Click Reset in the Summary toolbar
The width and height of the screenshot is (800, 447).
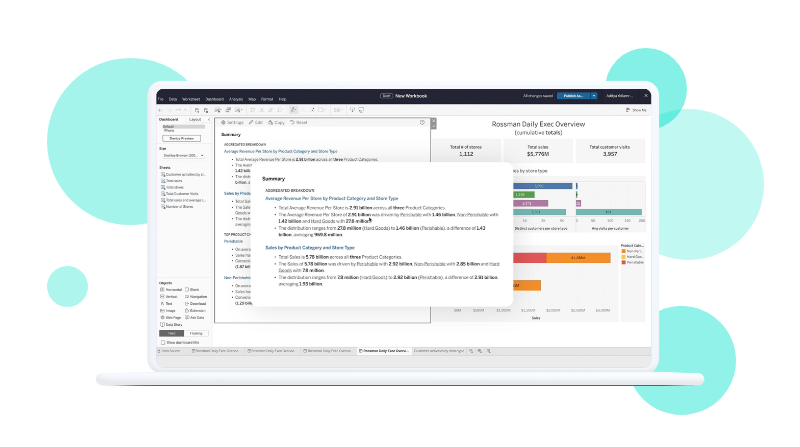click(299, 122)
